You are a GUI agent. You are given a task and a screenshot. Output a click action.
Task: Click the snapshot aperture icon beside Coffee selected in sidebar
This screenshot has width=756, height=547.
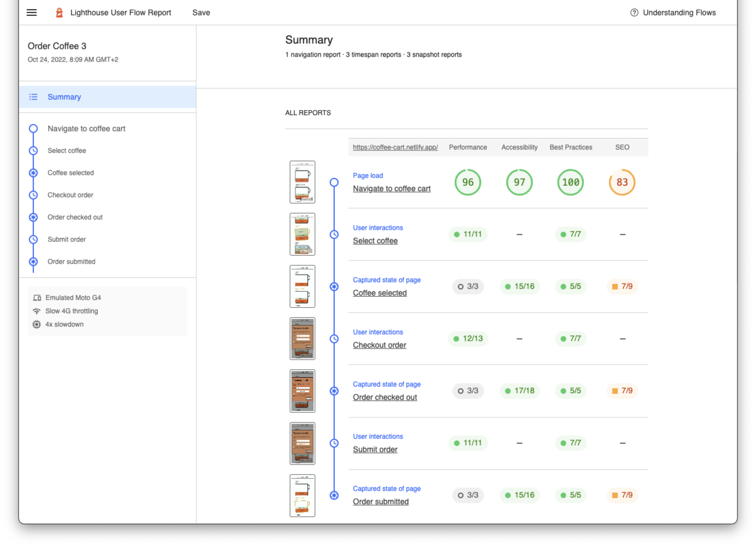coord(33,173)
